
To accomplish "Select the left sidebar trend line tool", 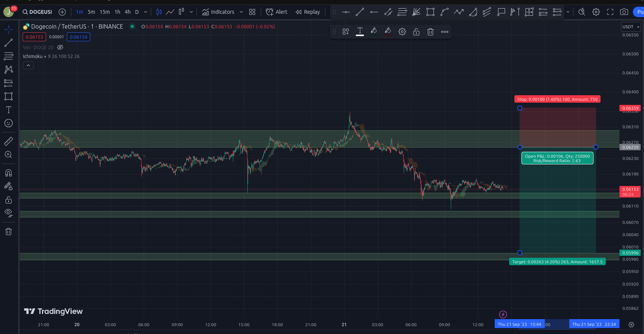I will click(9, 43).
